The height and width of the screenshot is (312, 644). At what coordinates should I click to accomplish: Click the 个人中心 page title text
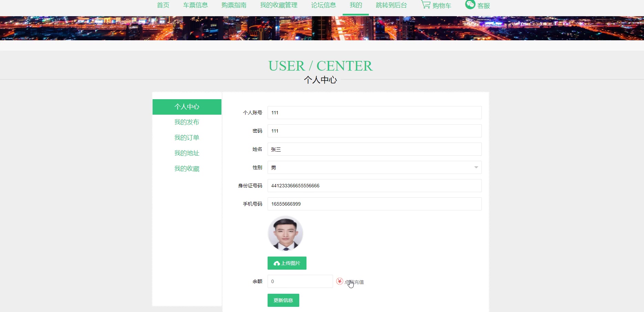pyautogui.click(x=320, y=80)
